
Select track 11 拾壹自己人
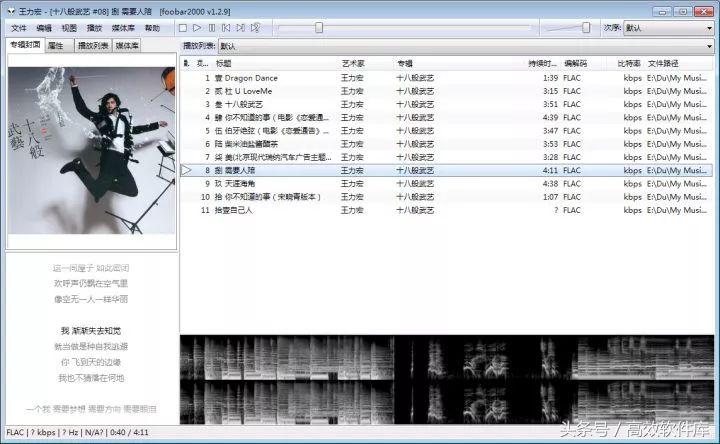tap(446, 210)
